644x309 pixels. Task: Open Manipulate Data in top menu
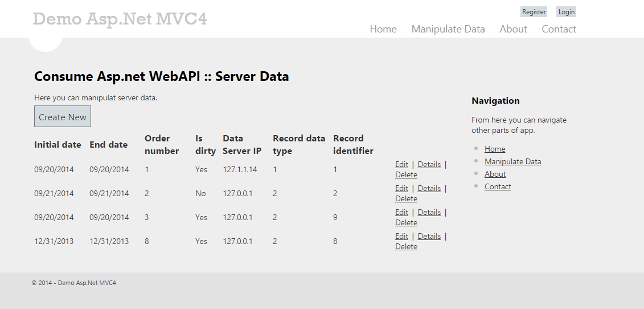[448, 29]
